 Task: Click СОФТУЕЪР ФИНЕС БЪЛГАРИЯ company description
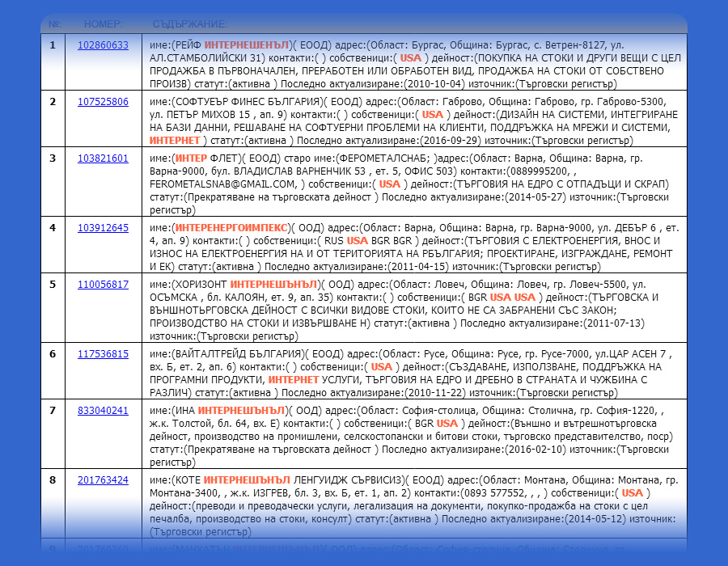[x=414, y=121]
